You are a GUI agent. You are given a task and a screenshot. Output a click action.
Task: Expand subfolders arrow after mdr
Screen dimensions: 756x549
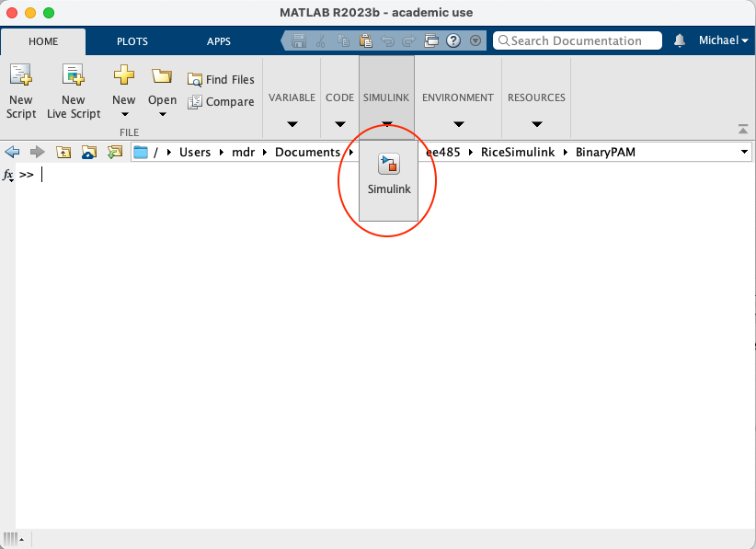point(265,153)
